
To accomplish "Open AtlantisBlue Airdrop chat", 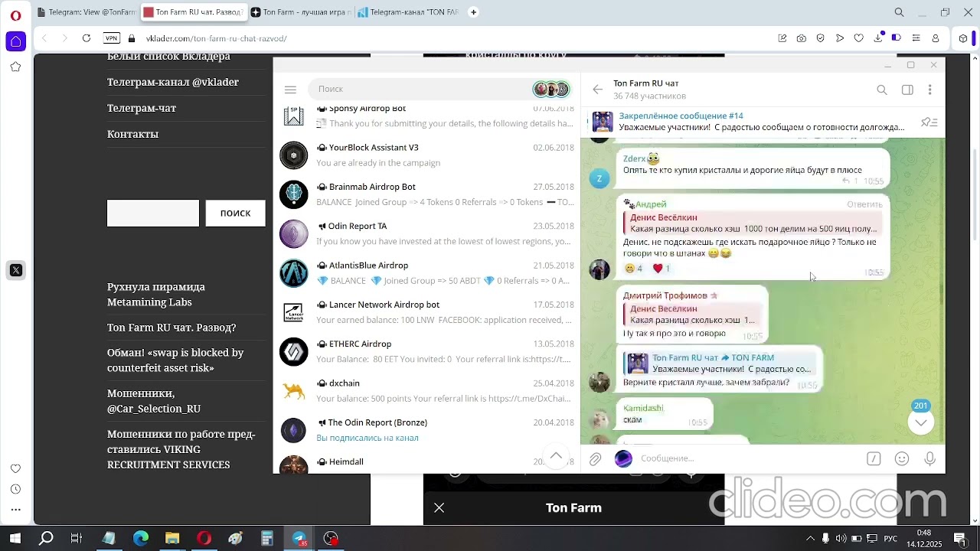I will coord(427,273).
